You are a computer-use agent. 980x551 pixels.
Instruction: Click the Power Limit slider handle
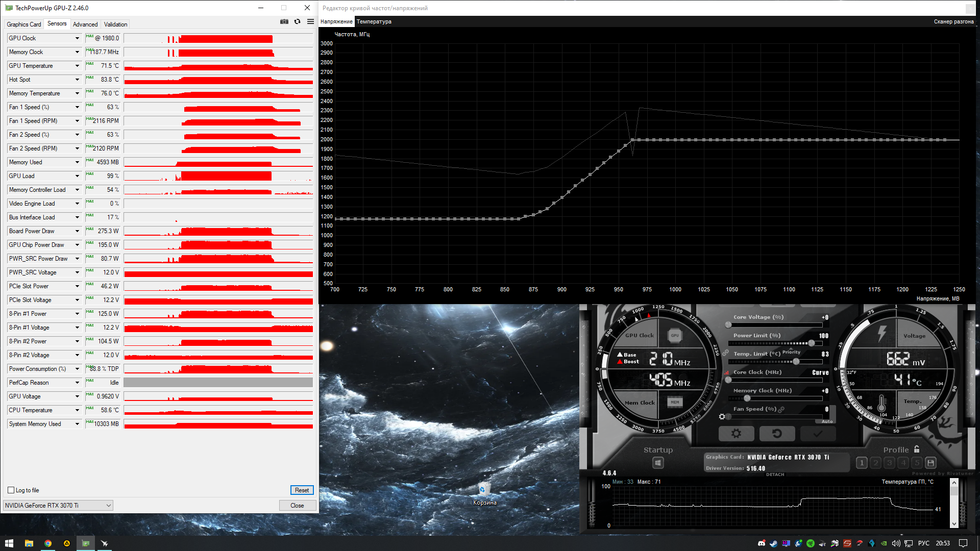pyautogui.click(x=812, y=343)
